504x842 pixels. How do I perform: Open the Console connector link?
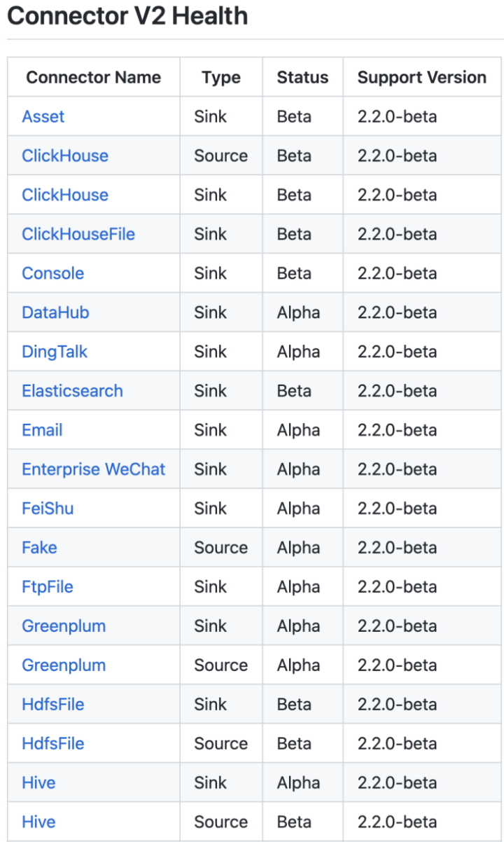tap(52, 273)
